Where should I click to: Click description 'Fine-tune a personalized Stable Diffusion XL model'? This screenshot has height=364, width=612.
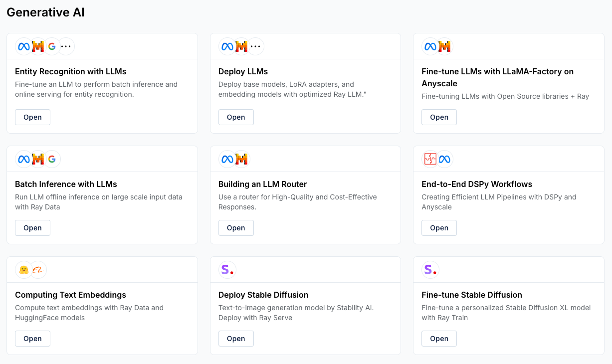506,313
